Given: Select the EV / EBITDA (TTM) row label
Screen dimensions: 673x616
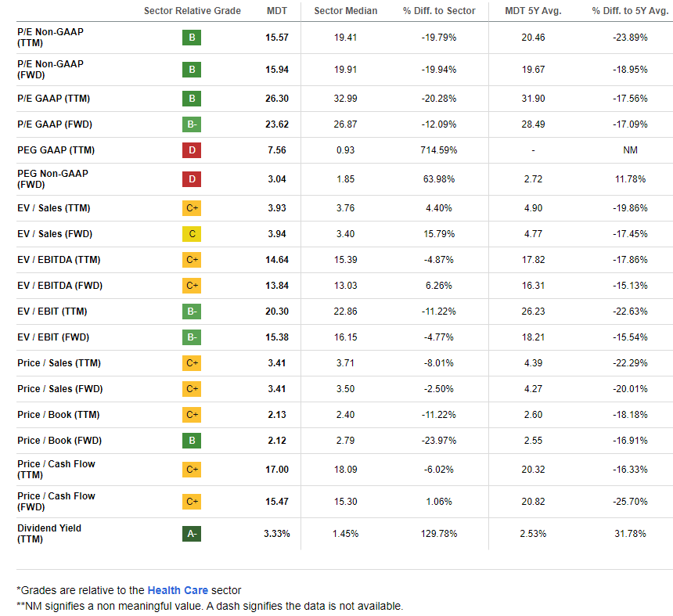Looking at the screenshot, I should coord(59,260).
